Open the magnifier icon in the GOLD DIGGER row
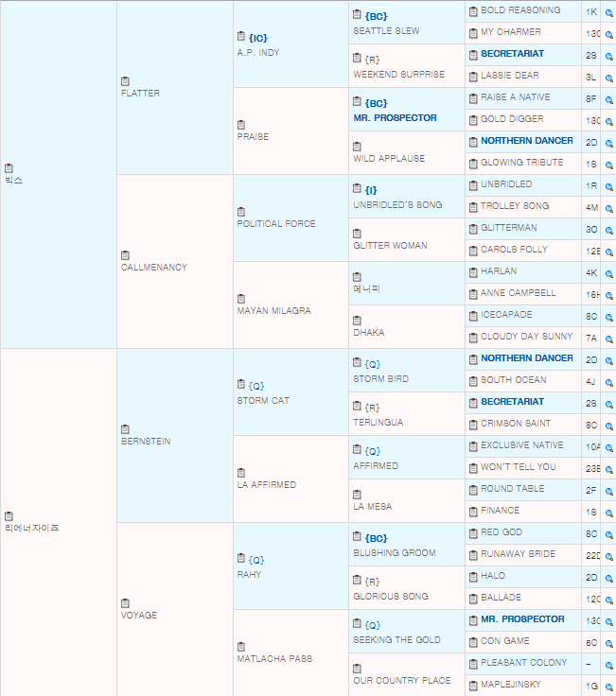 [608, 120]
